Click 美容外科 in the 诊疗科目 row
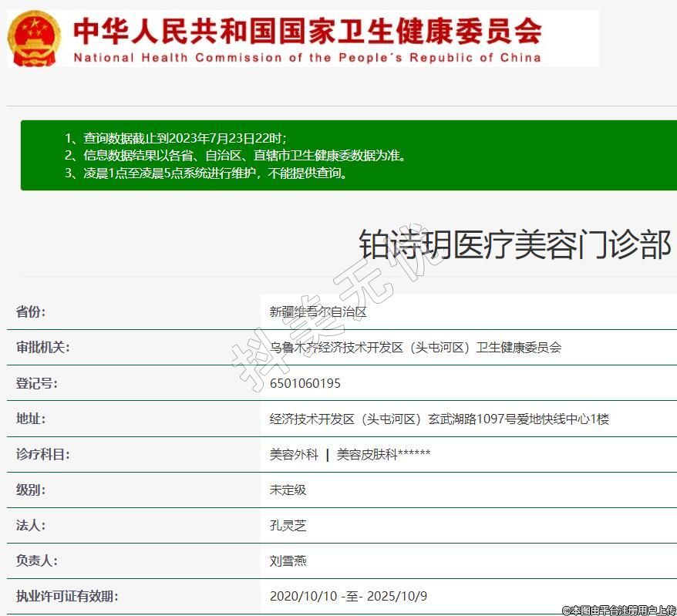The image size is (677, 616). point(294,454)
